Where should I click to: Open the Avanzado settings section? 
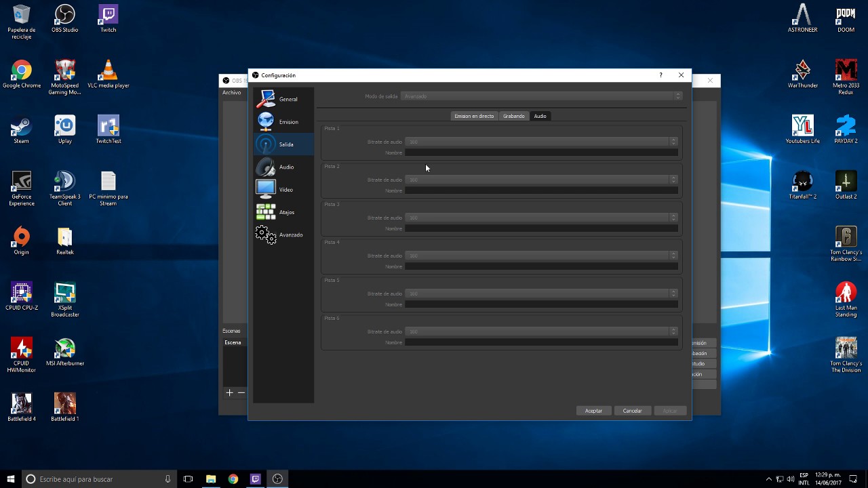click(x=283, y=235)
